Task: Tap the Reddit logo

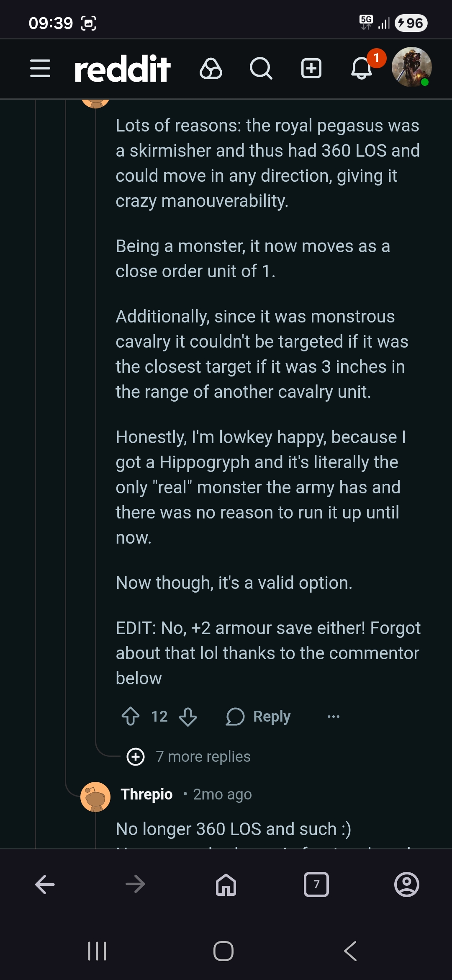Action: (122, 68)
